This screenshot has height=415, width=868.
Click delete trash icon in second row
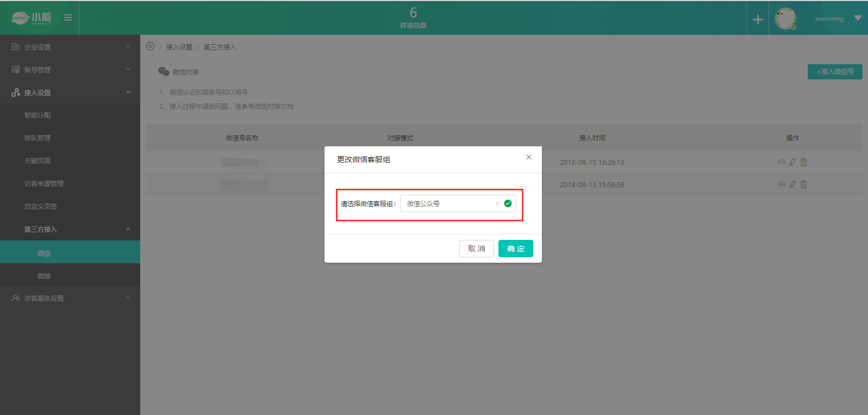coord(803,184)
